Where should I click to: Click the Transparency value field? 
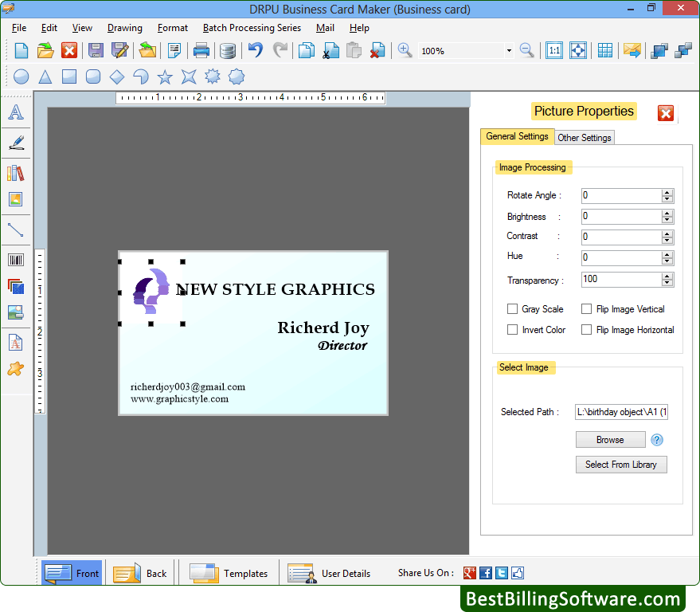(x=621, y=279)
